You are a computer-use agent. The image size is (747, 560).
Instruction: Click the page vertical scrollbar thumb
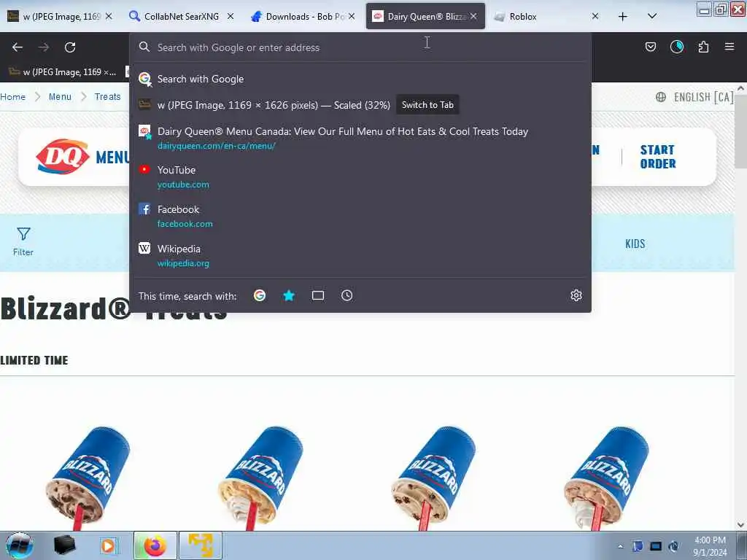(x=740, y=131)
